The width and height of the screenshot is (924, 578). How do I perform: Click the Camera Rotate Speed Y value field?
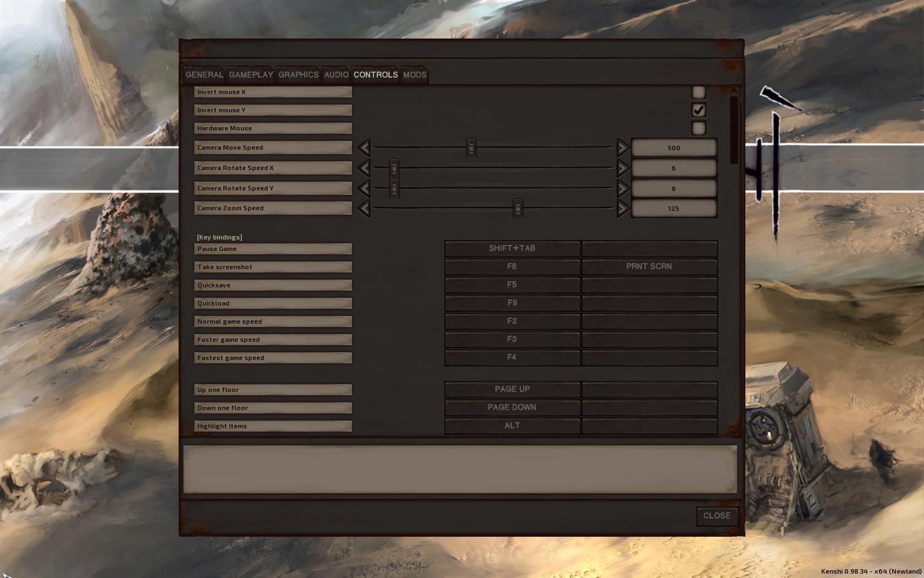(x=674, y=188)
